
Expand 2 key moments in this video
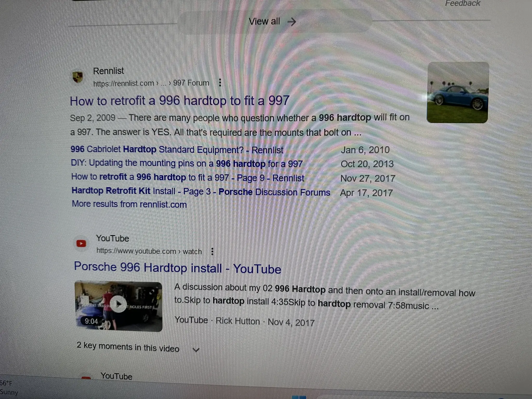(128, 347)
